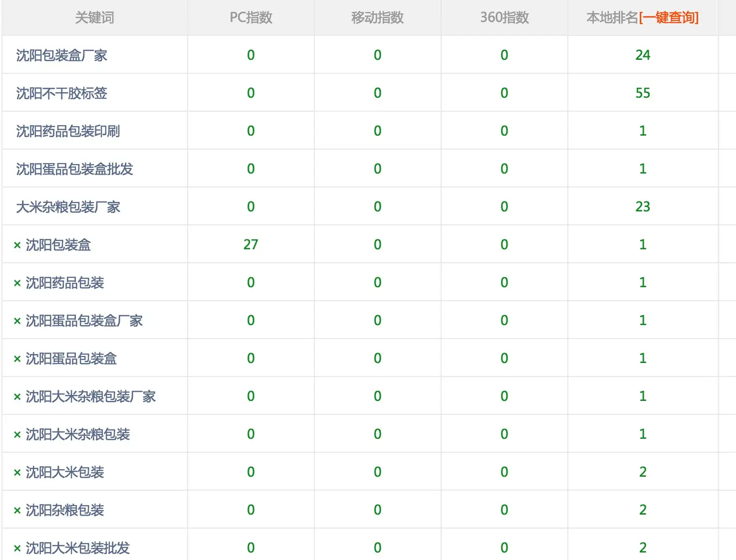Open keyword 沈阳包装盒厂家
736x560 pixels.
pyautogui.click(x=61, y=55)
